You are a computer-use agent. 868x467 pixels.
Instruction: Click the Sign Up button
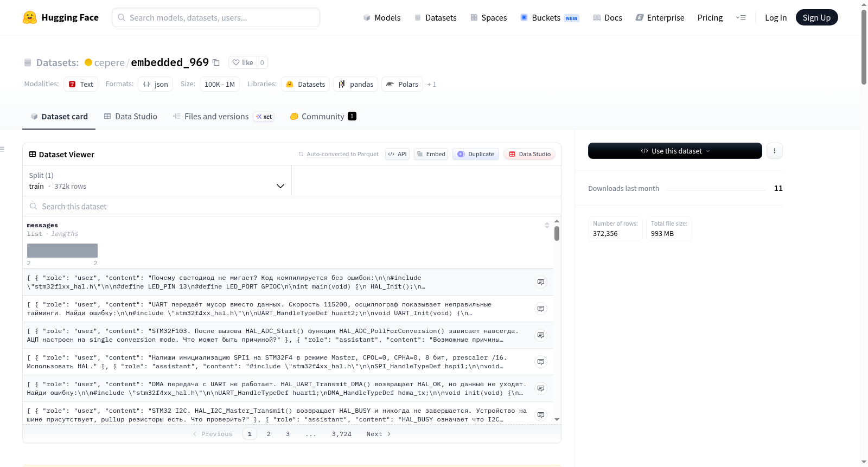pyautogui.click(x=816, y=17)
